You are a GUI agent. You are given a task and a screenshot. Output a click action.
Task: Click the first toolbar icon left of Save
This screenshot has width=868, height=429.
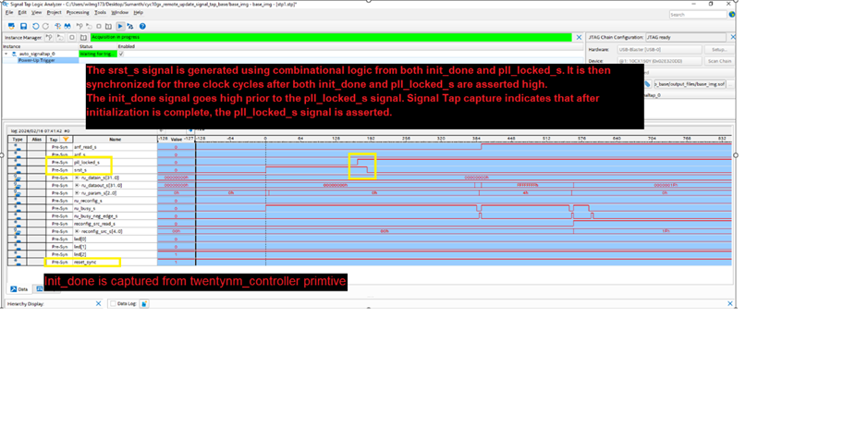point(11,26)
